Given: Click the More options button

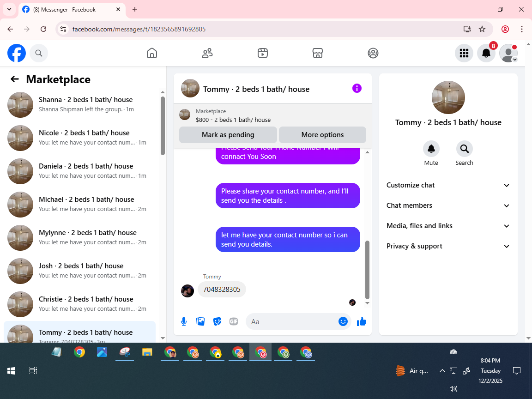Looking at the screenshot, I should (x=322, y=135).
